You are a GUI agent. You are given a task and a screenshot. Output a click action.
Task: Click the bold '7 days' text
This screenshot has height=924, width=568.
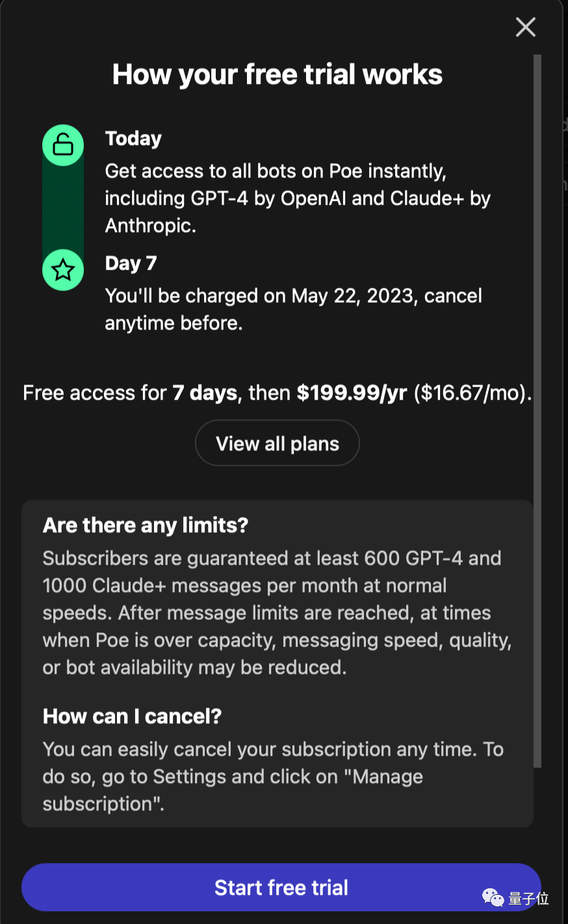tap(204, 392)
